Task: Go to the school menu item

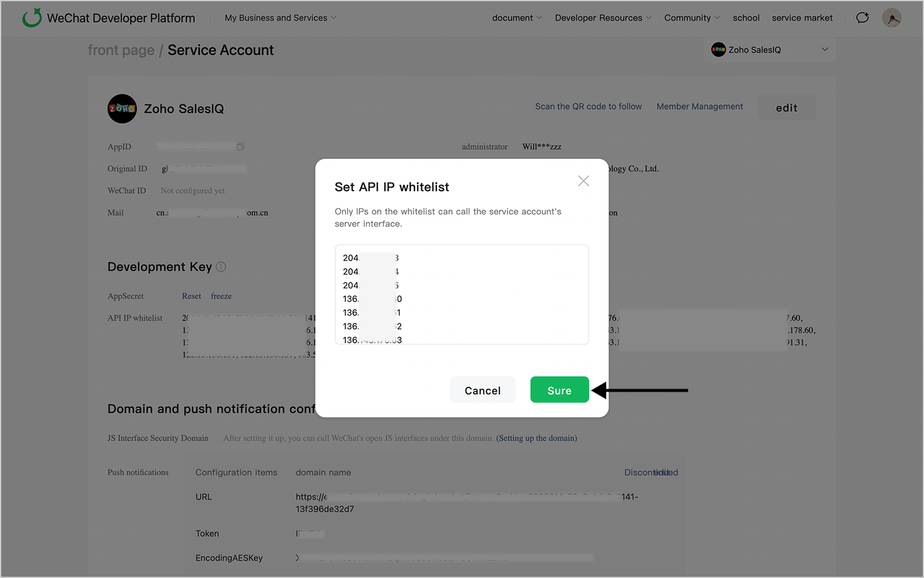Action: click(746, 18)
